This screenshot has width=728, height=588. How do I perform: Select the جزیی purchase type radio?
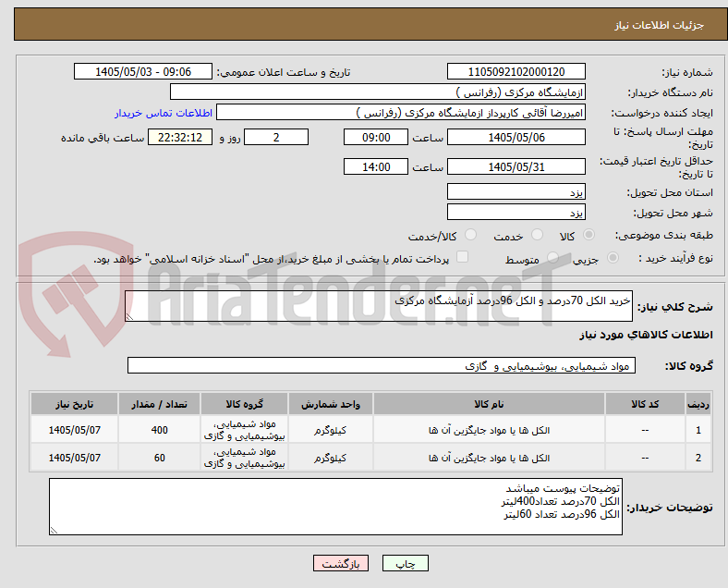point(613,258)
